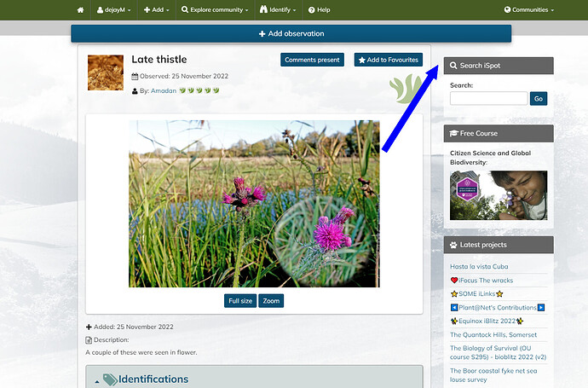The width and height of the screenshot is (588, 388).
Task: Click the plus icon in Add menu
Action: coord(147,10)
